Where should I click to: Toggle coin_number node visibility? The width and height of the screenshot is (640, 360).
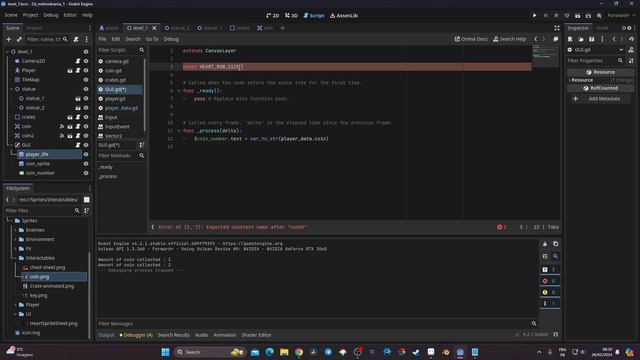point(86,173)
